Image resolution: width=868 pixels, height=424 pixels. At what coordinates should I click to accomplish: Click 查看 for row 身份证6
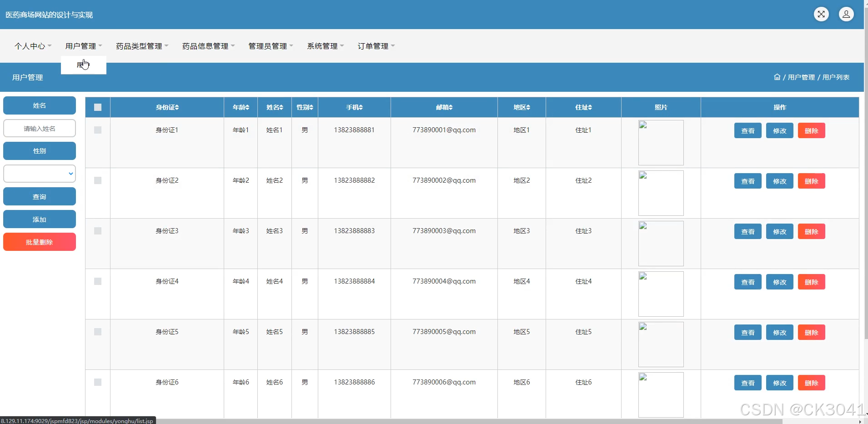[x=748, y=383]
